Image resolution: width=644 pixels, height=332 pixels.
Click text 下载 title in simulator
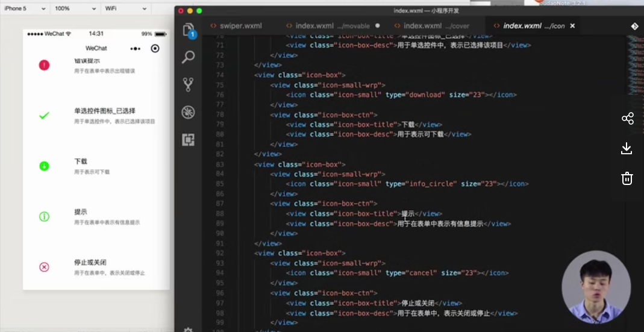point(81,161)
